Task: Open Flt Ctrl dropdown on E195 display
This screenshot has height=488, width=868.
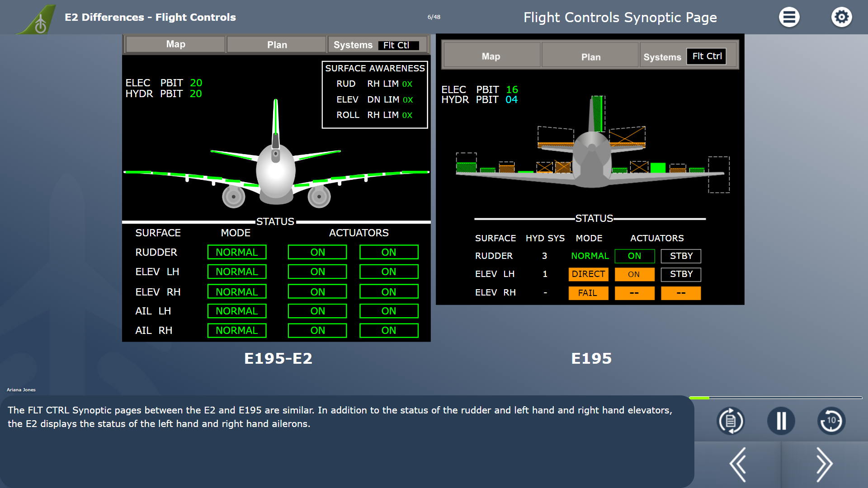Action: pos(707,56)
